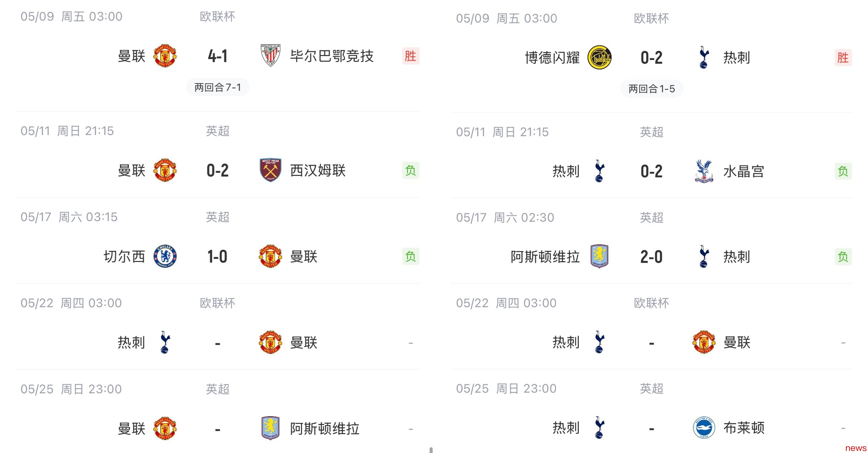
Task: Click green 负 badge on 水晶宫 match
Action: (x=843, y=171)
